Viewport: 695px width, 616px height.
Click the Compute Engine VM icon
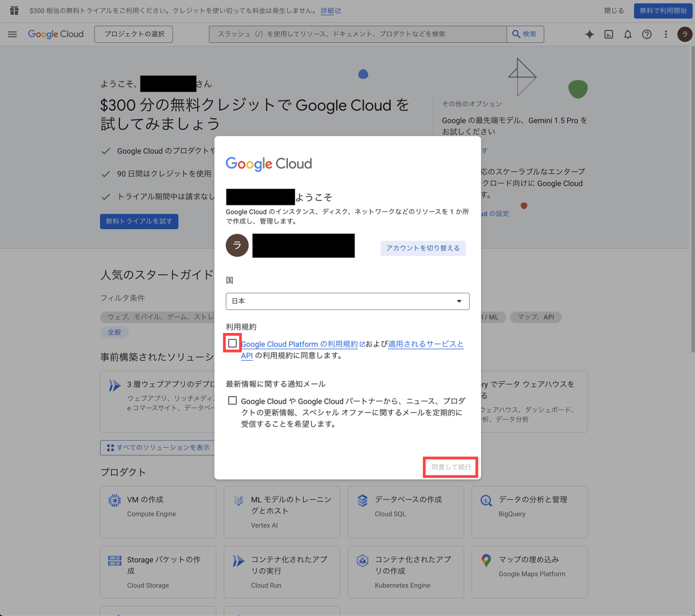coord(115,500)
